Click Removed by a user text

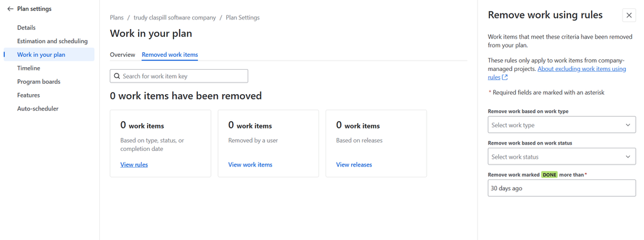253,141
